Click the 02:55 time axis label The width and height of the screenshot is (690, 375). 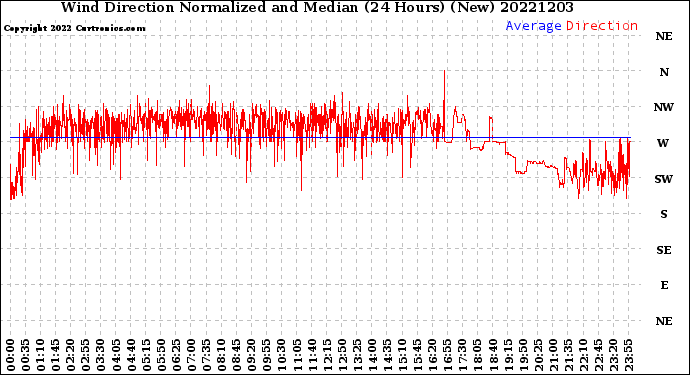[x=85, y=355]
